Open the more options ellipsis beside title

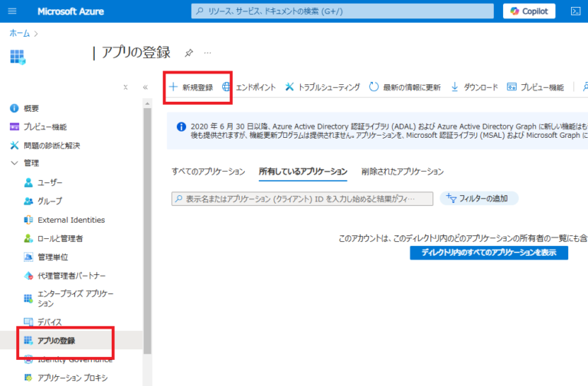pos(207,53)
